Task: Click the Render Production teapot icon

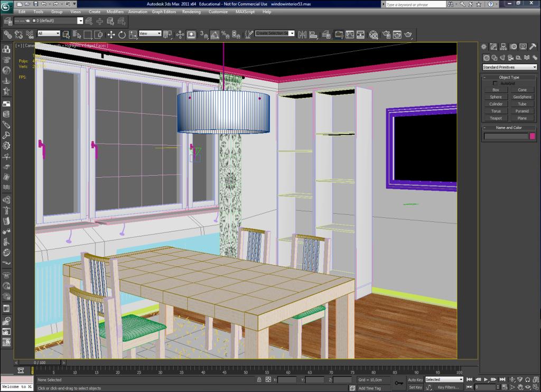Action: [x=408, y=34]
